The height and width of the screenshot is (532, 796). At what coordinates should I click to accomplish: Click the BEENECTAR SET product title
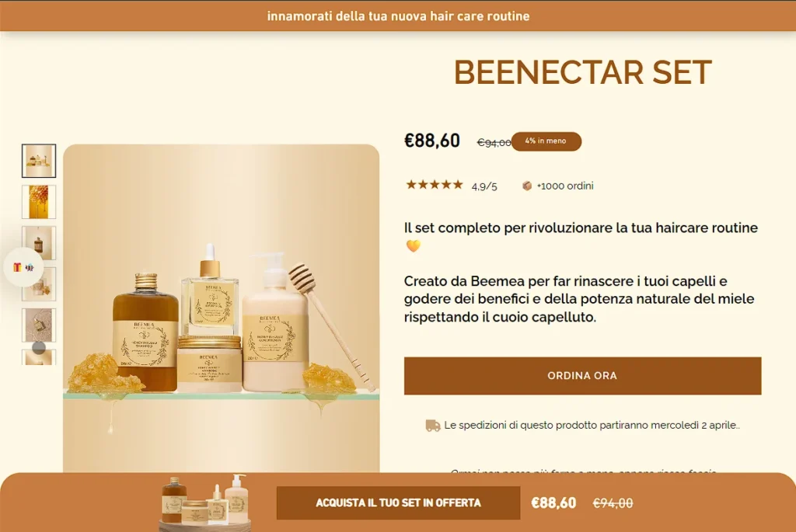pos(582,72)
